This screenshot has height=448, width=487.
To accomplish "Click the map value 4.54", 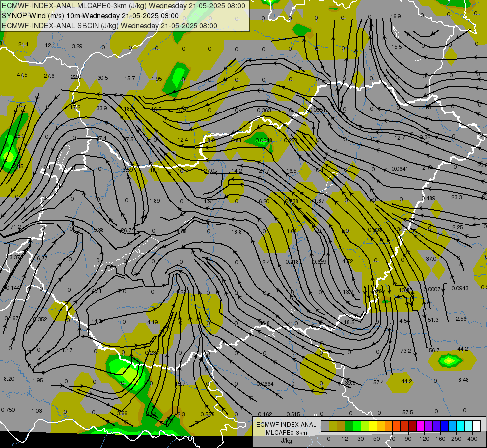I will (405, 321).
